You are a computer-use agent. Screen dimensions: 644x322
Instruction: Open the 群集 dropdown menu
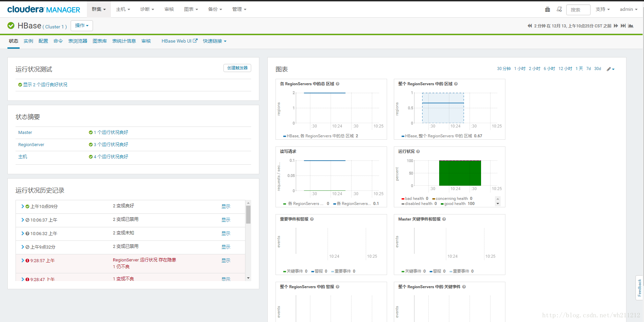point(99,9)
